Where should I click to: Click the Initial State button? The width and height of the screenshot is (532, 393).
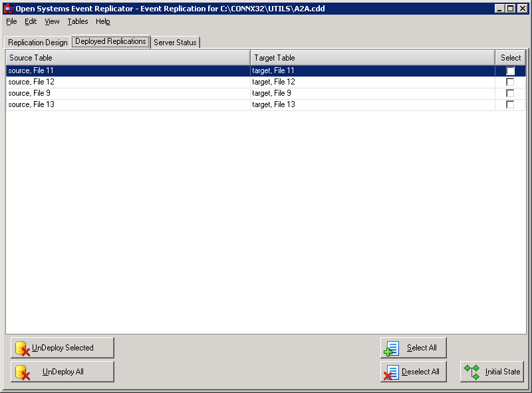(x=492, y=372)
